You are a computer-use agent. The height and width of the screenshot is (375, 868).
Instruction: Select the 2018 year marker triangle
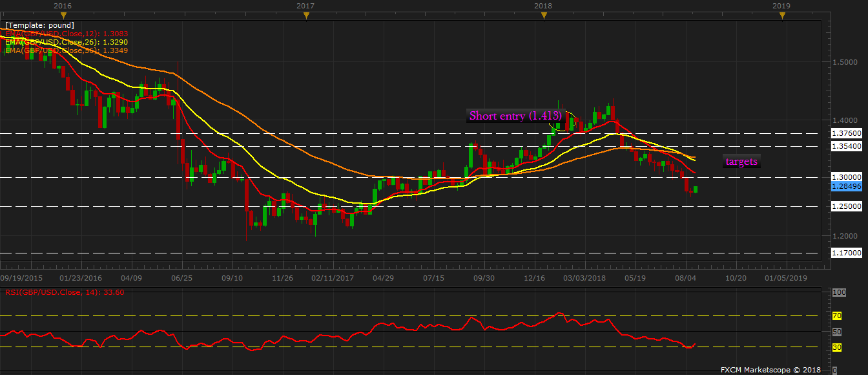(x=544, y=16)
